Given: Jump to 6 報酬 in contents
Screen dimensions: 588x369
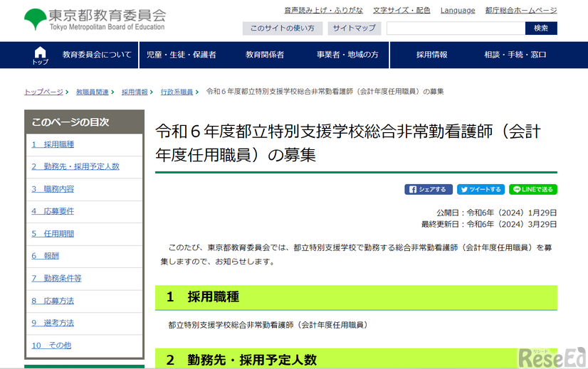Looking at the screenshot, I should pos(45,256).
